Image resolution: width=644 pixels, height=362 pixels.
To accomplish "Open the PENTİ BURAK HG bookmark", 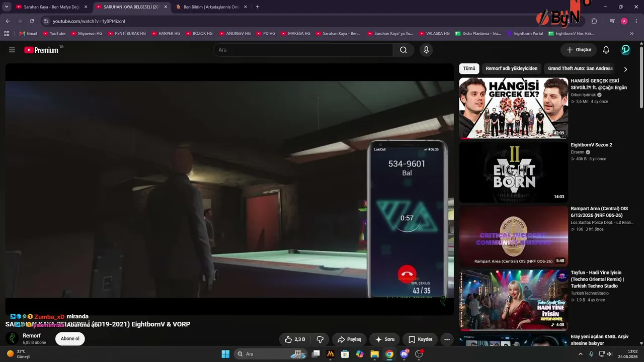I will 127,34.
